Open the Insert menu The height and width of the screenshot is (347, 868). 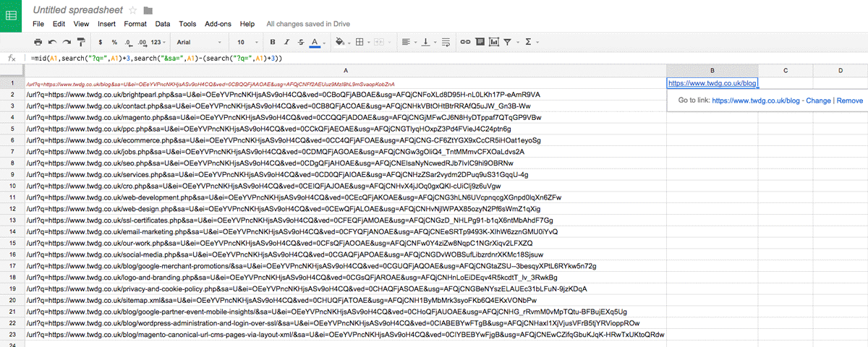coord(107,24)
